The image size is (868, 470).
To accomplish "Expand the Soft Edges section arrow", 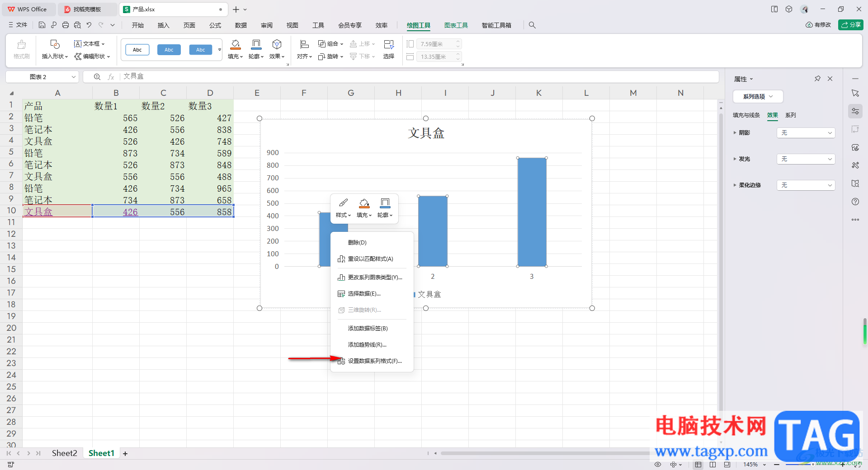I will (x=735, y=185).
